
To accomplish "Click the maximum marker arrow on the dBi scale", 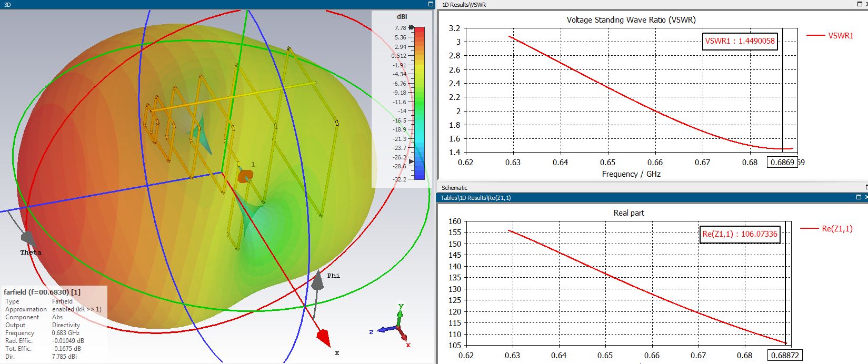I will [411, 27].
